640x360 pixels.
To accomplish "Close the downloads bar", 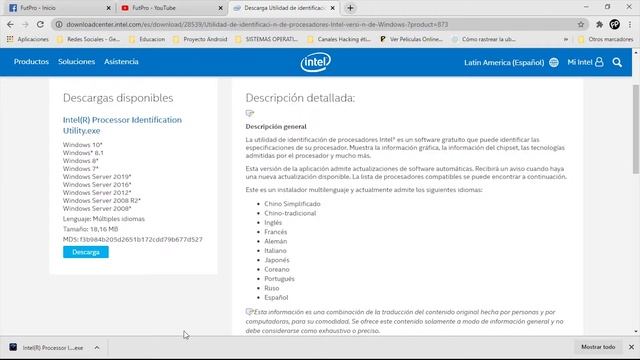I will point(631,347).
